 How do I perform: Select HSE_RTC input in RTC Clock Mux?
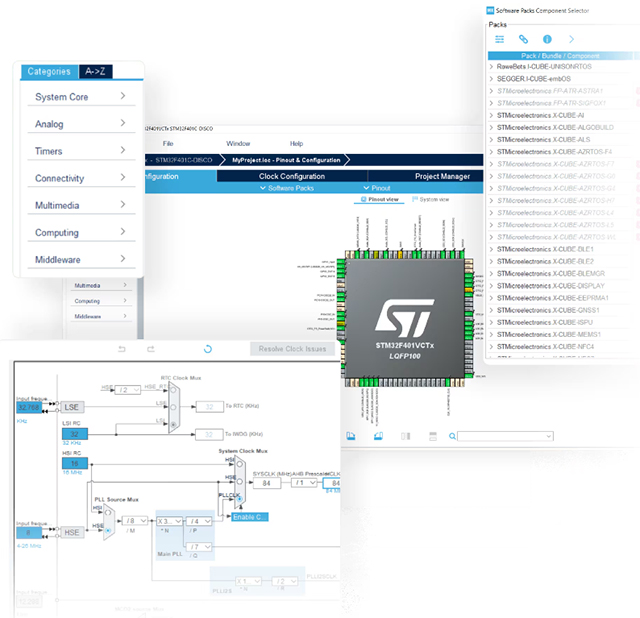pos(173,390)
